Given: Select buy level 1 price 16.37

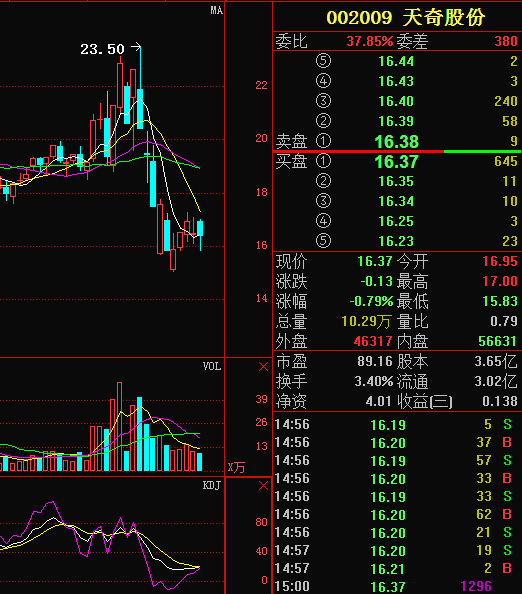Looking at the screenshot, I should tap(397, 162).
